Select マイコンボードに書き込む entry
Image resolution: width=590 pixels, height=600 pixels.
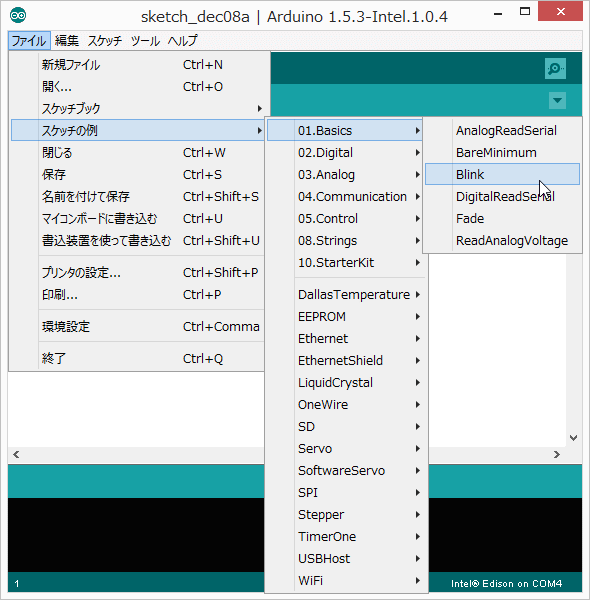click(x=138, y=218)
